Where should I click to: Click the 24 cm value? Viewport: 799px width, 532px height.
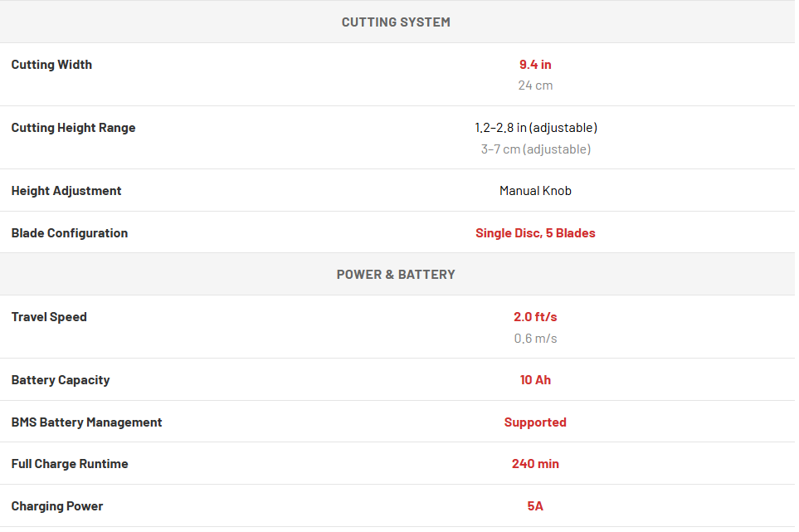tap(535, 85)
